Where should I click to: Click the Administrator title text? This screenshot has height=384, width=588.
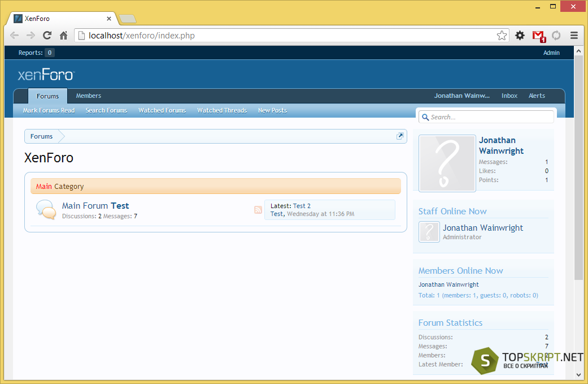(x=462, y=237)
